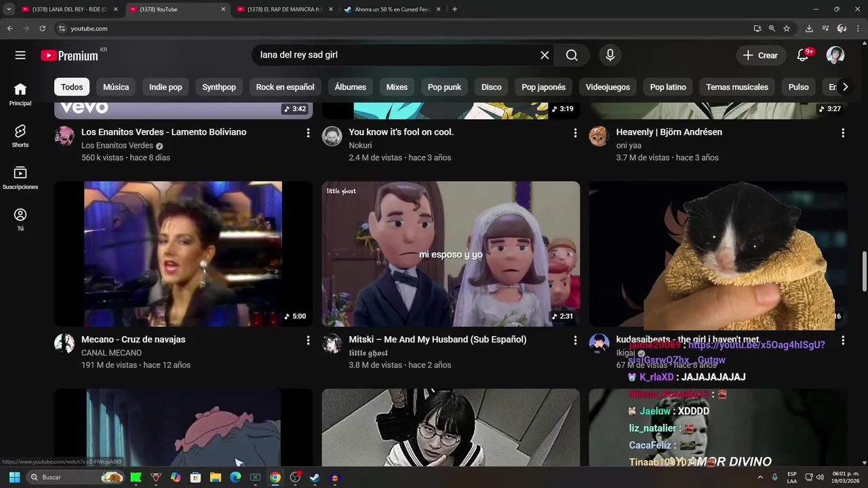The image size is (868, 488).
Task: Select the Pop punk chip
Action: click(444, 87)
